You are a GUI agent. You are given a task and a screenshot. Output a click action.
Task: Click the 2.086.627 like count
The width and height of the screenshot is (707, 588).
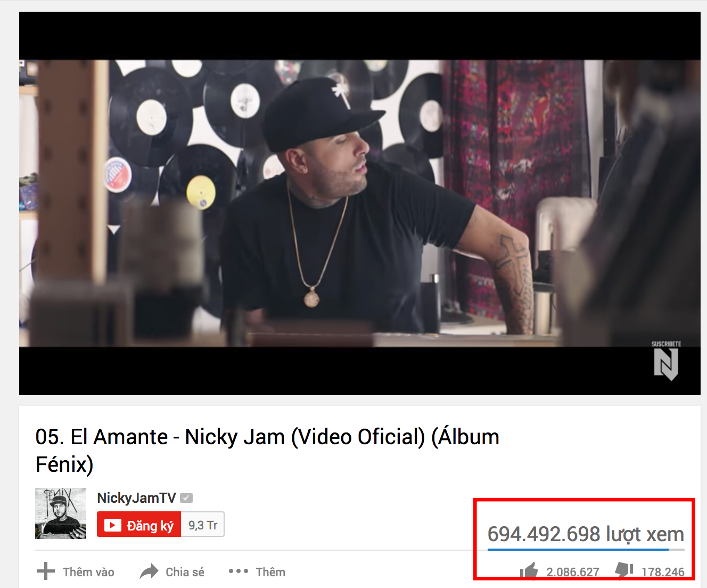point(573,572)
